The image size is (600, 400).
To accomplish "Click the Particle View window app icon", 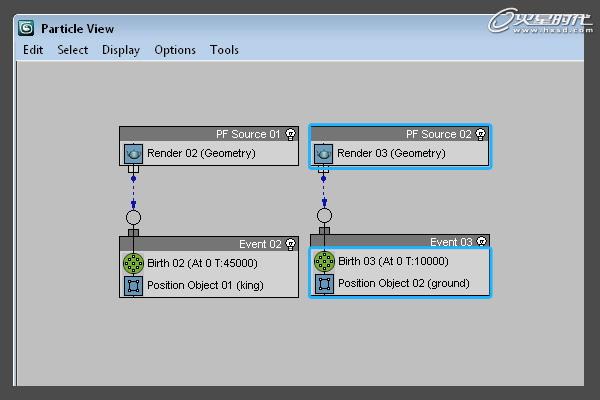I will (x=27, y=28).
